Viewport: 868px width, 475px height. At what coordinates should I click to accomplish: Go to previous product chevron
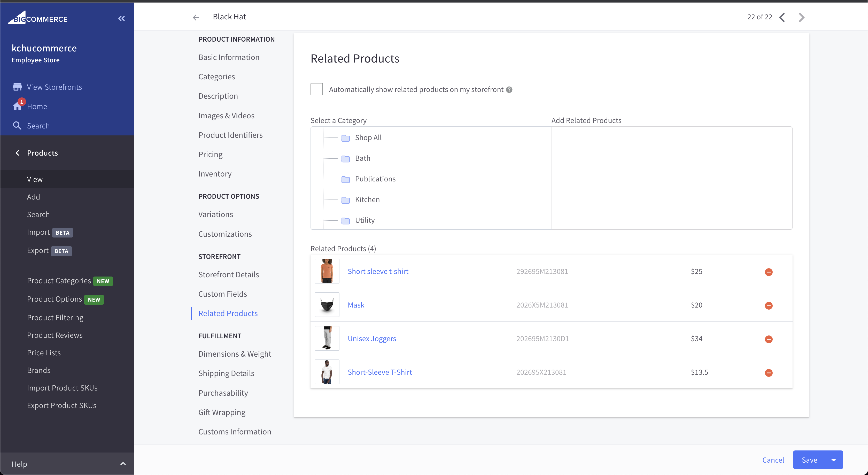(782, 17)
